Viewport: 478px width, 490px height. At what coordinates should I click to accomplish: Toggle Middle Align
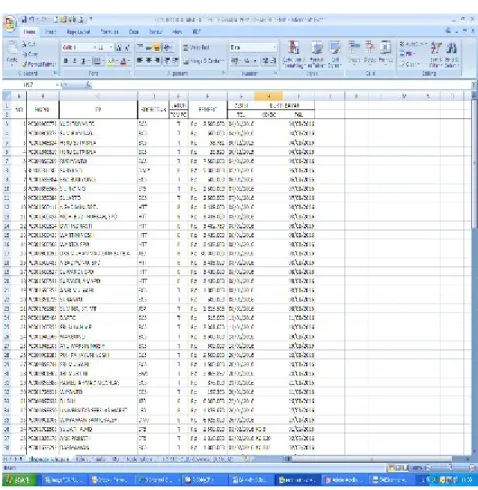[x=148, y=48]
